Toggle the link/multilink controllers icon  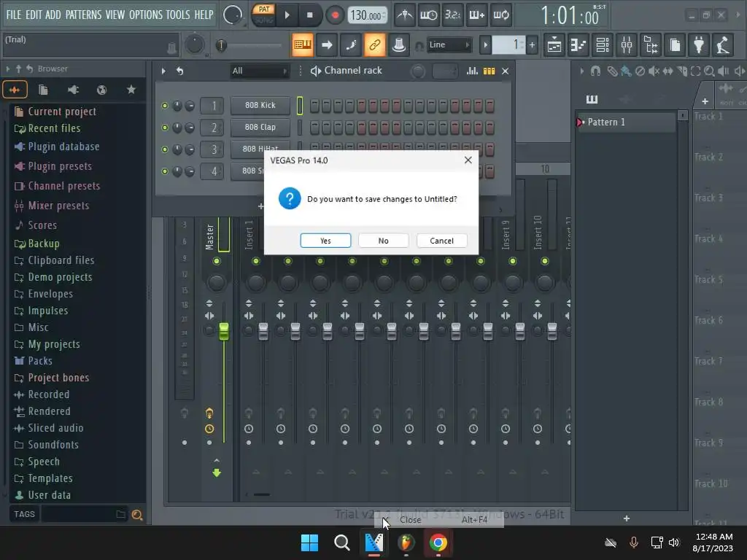(374, 44)
